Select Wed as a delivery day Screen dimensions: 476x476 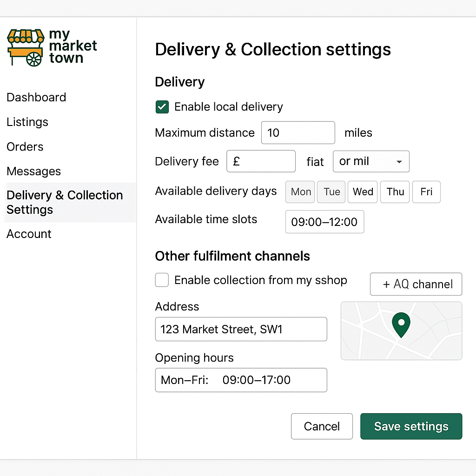pyautogui.click(x=363, y=192)
